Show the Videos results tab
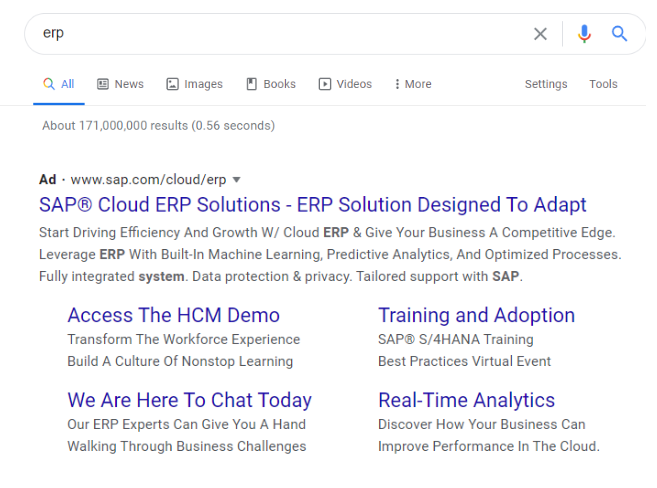 coord(345,84)
